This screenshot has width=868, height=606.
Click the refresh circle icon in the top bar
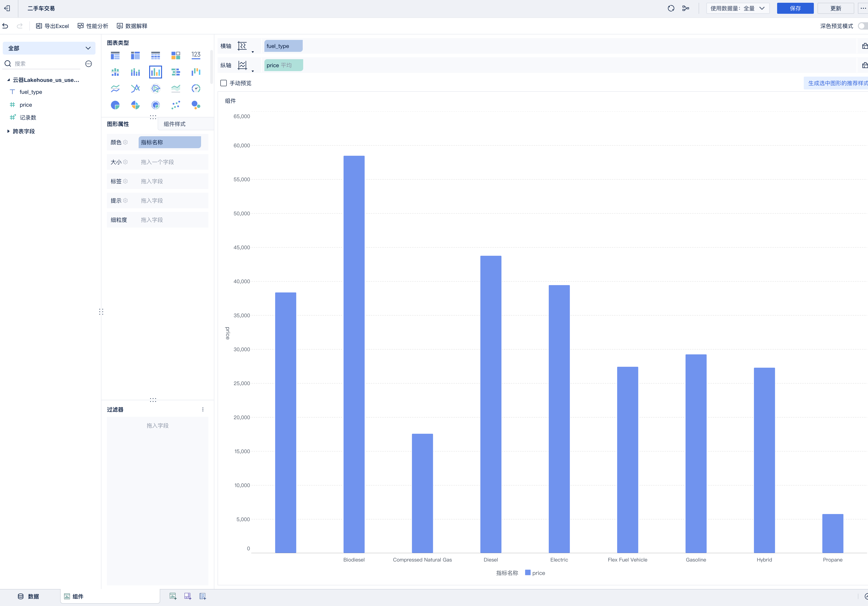click(x=671, y=8)
